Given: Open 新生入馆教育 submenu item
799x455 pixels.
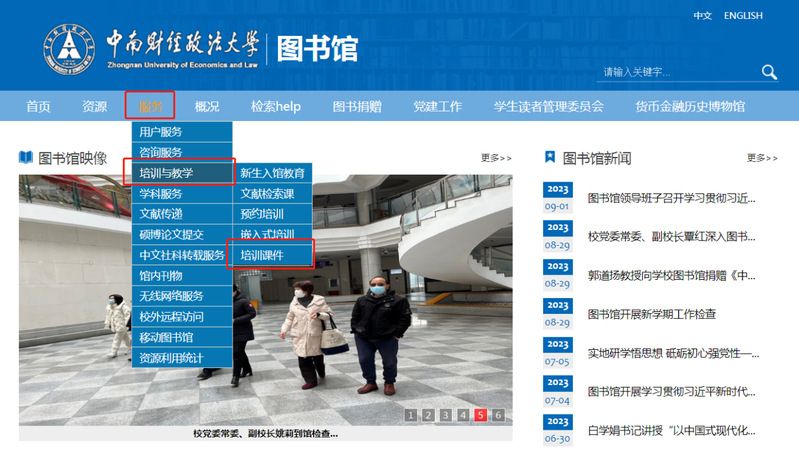Looking at the screenshot, I should 272,173.
